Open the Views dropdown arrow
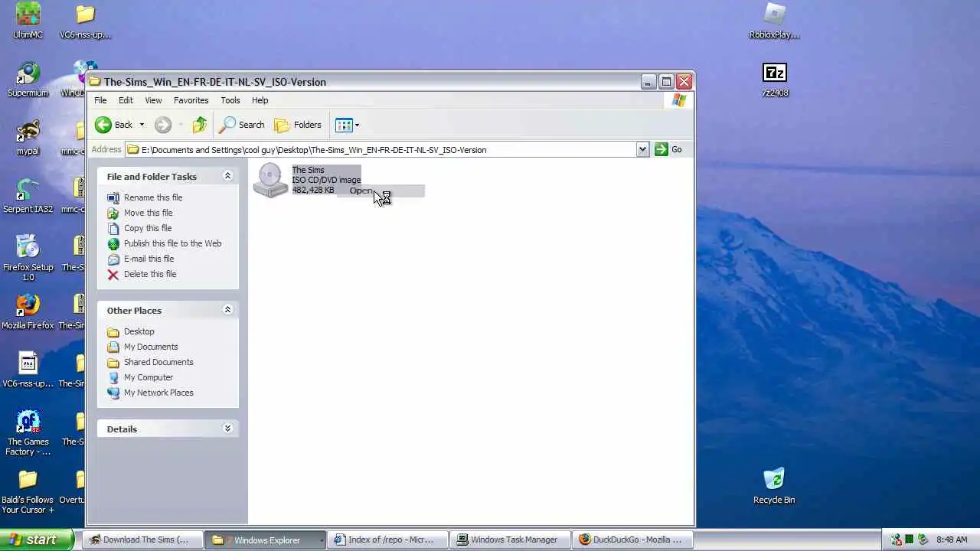This screenshot has width=980, height=551. coord(357,125)
